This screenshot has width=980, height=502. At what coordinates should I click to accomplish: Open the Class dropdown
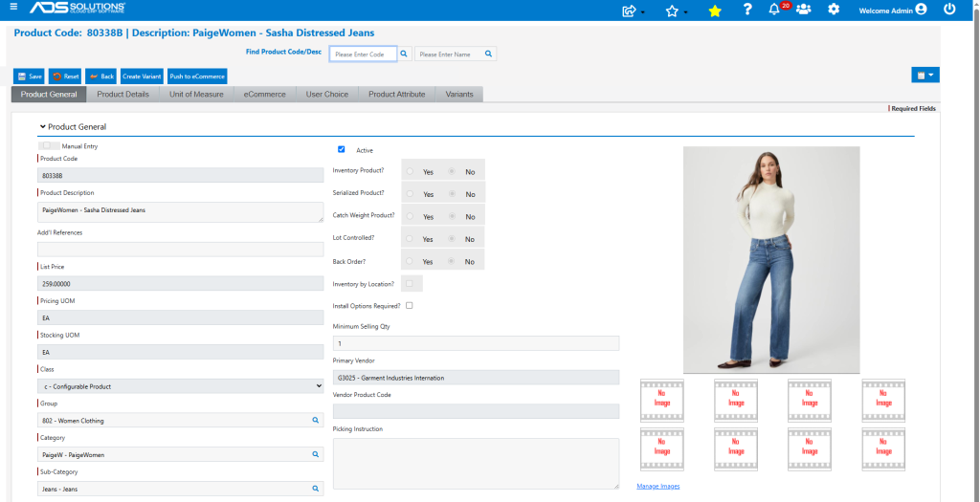[x=181, y=386]
